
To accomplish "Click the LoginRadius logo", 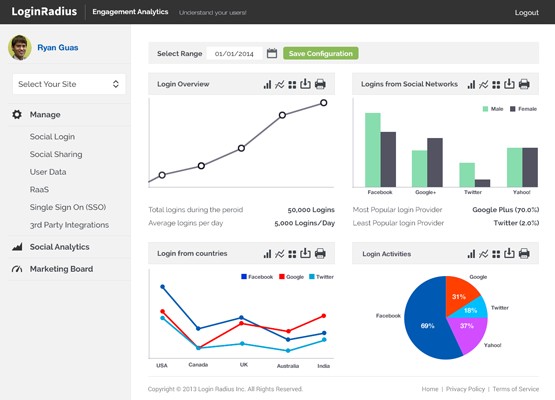I will coord(44,11).
